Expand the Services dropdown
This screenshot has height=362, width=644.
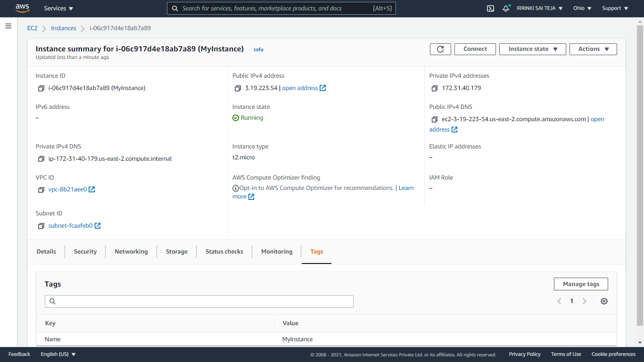pos(58,8)
